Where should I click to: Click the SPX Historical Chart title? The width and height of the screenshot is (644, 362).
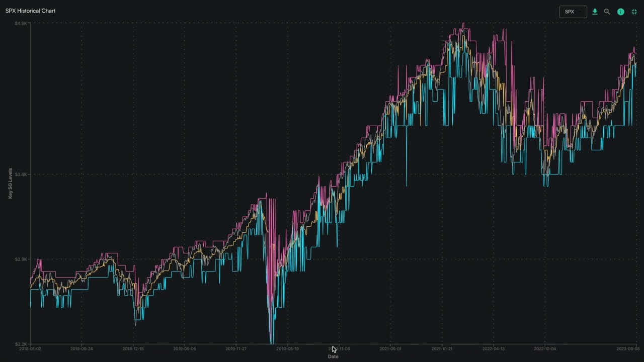tap(30, 11)
